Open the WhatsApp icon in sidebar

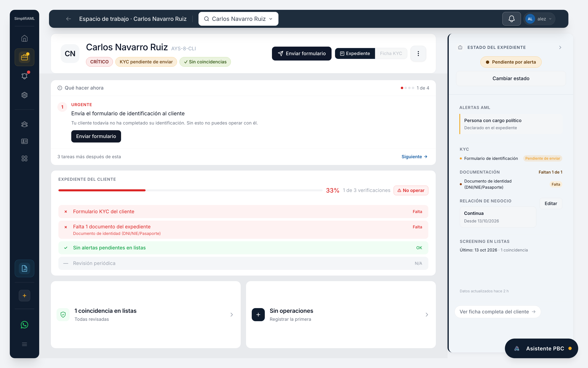pos(24,325)
